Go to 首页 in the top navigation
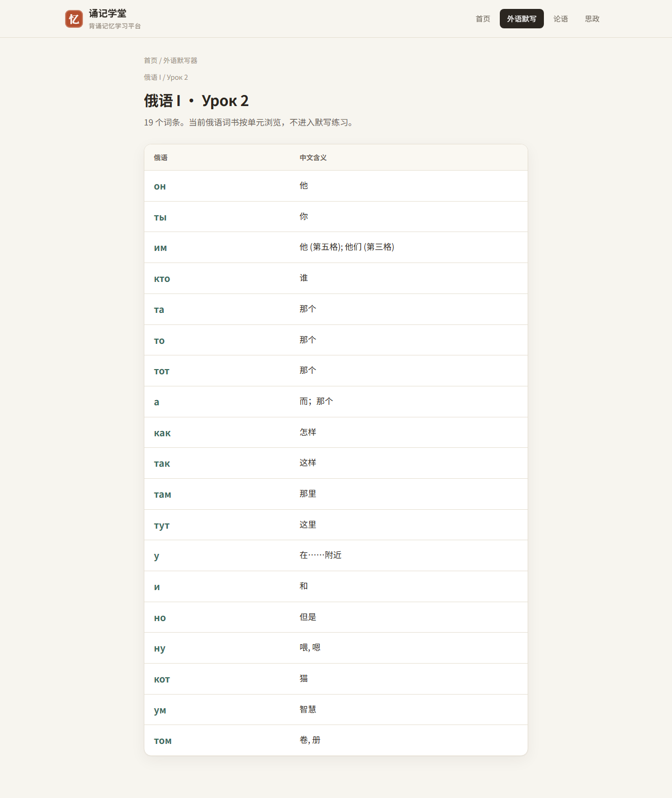This screenshot has height=798, width=672. [483, 19]
